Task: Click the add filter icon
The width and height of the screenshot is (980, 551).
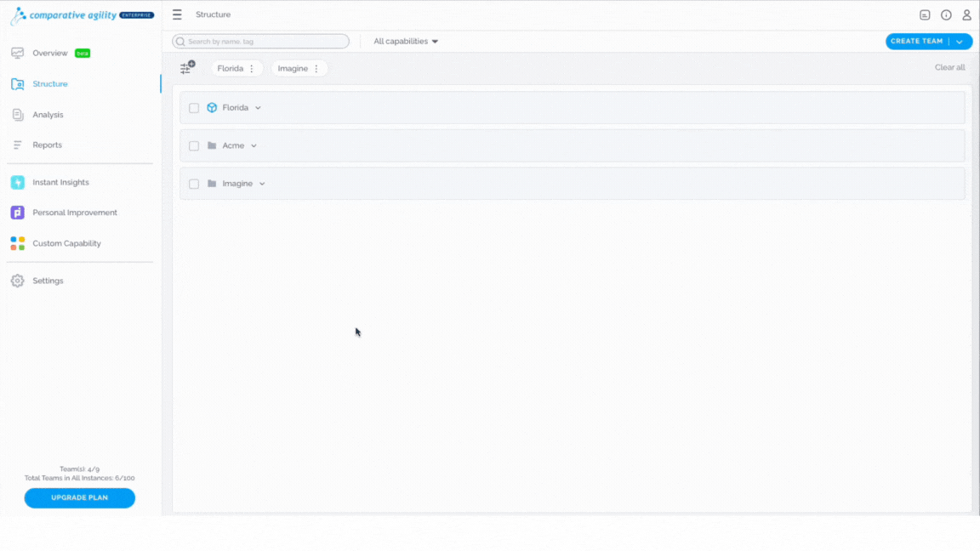Action: (x=187, y=67)
